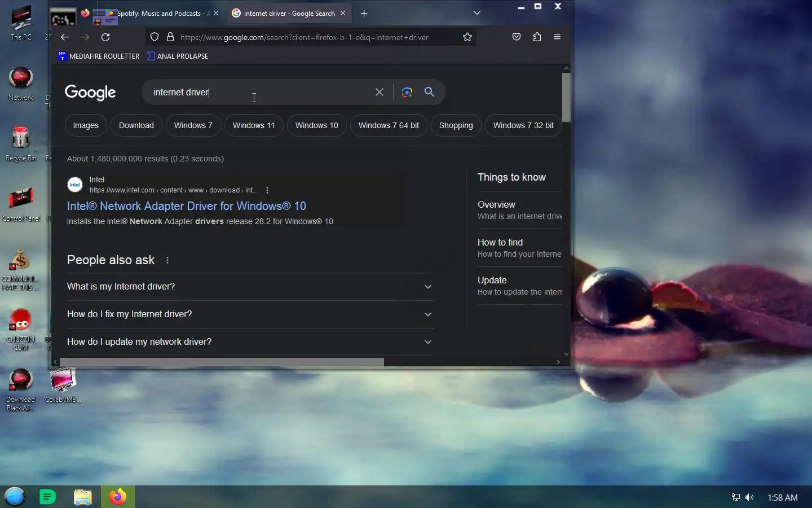The width and height of the screenshot is (812, 508).
Task: Select the Windows 7 64 bit chip
Action: pos(389,125)
